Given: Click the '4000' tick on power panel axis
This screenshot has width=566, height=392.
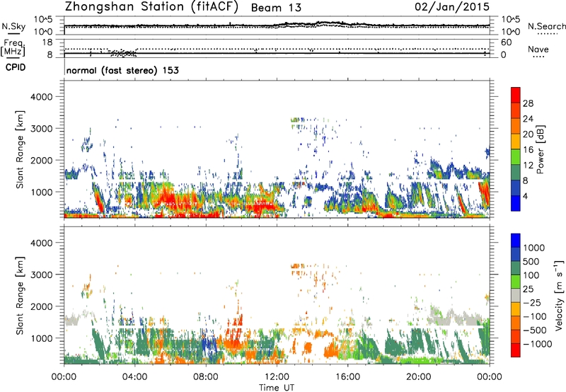Looking at the screenshot, I should click(41, 97).
